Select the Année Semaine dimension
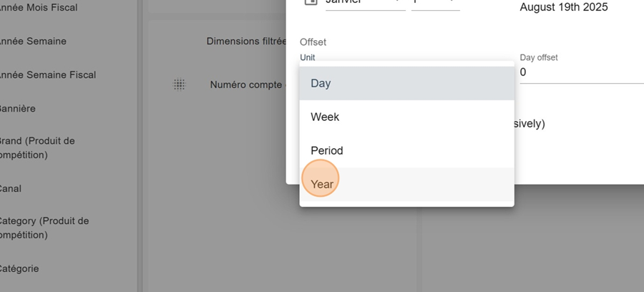Viewport: 644px width, 292px height. click(x=32, y=41)
